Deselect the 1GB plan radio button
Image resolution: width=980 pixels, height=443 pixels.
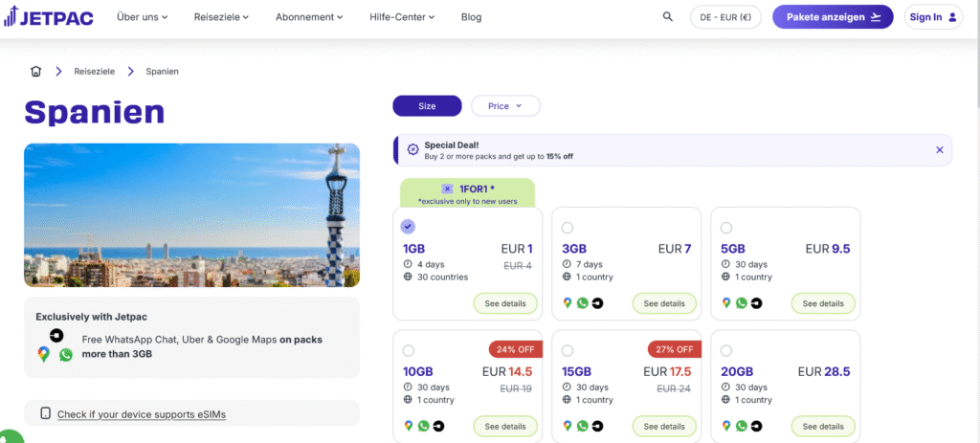pyautogui.click(x=408, y=227)
